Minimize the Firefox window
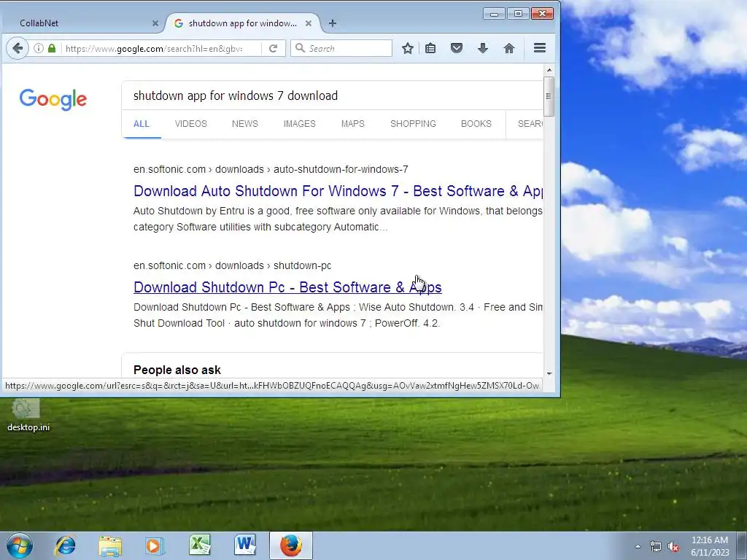This screenshot has width=747, height=560. coord(494,14)
